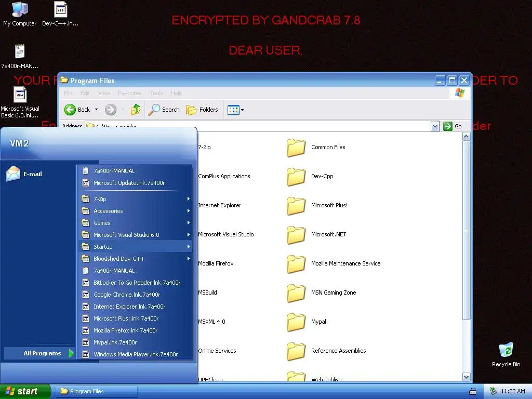The width and height of the screenshot is (532, 399).
Task: Select the Mypal folder
Action: click(x=307, y=322)
